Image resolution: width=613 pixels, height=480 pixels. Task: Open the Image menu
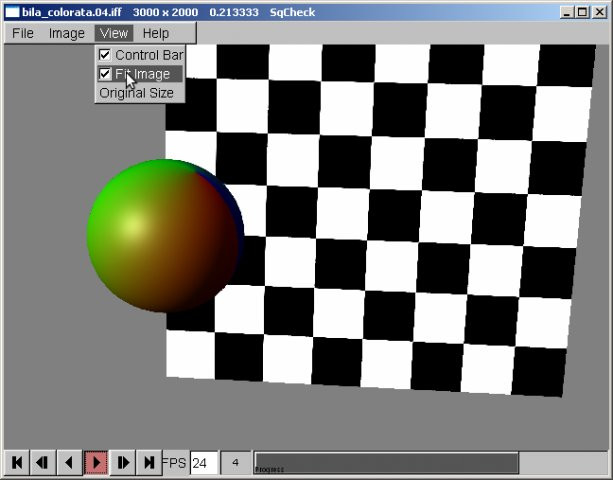coord(66,33)
